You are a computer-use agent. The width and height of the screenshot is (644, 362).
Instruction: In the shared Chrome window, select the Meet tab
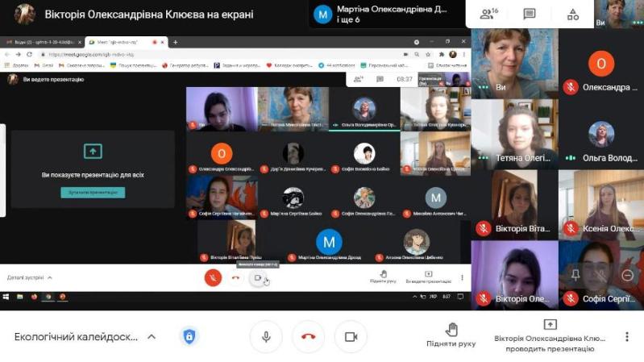tap(126, 42)
